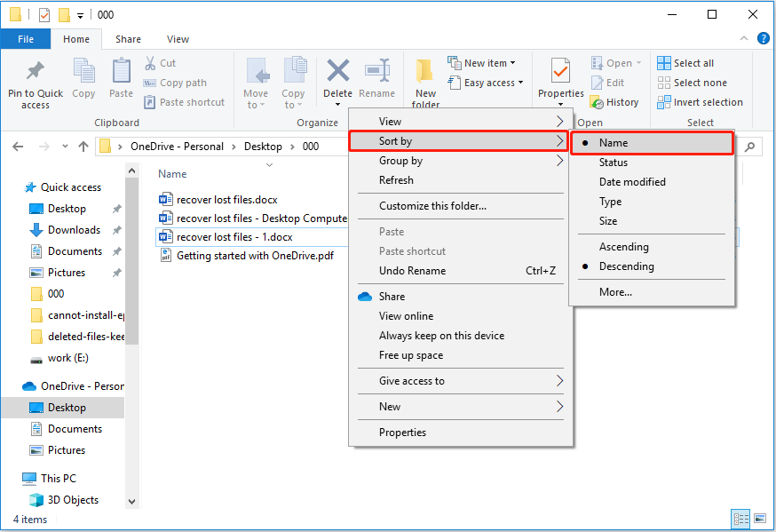This screenshot has width=776, height=532.
Task: Switch sorting to Ascending order
Action: [x=626, y=246]
